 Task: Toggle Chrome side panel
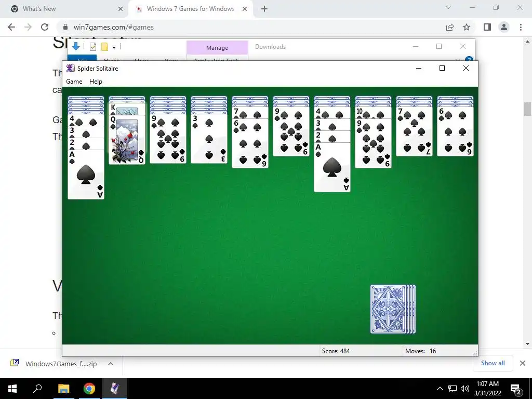point(487,27)
